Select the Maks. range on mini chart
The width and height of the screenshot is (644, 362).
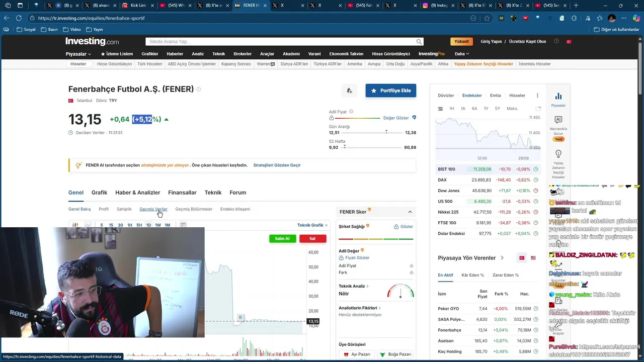512,109
